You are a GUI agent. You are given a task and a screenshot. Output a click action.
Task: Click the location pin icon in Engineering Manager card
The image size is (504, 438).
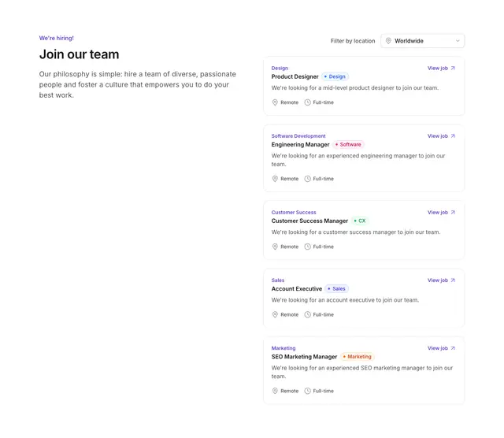(275, 179)
